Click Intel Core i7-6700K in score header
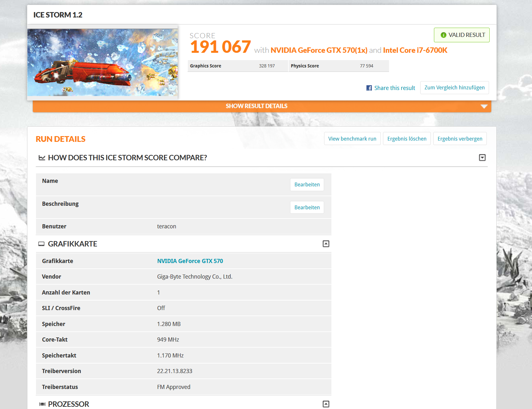This screenshot has width=532, height=409. [415, 50]
